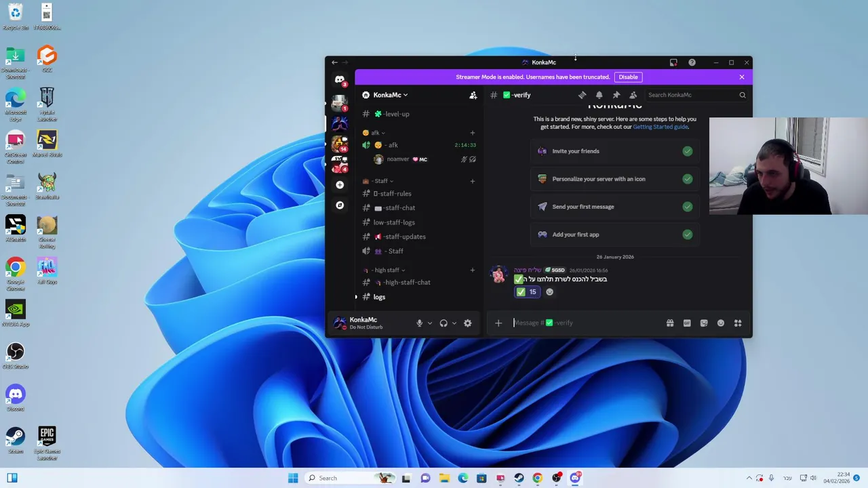Create channel in afk category plus
868x488 pixels.
473,133
